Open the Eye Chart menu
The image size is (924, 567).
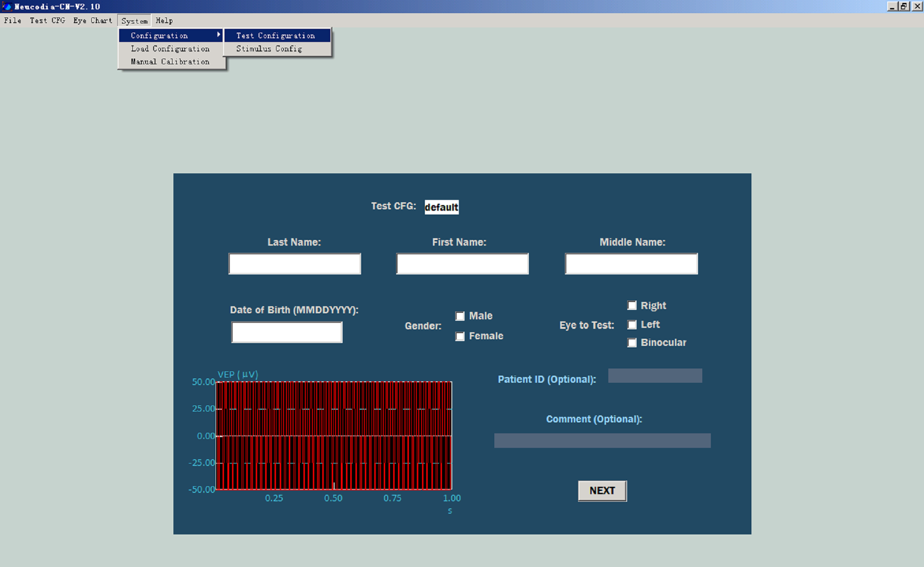[x=93, y=20]
